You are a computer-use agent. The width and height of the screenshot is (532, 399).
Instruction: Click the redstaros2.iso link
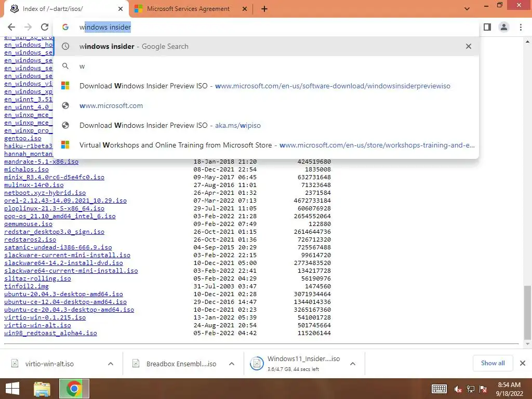point(30,240)
